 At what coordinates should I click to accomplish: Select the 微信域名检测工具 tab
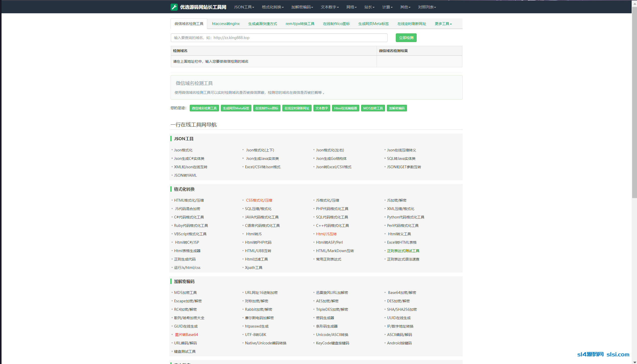click(189, 24)
